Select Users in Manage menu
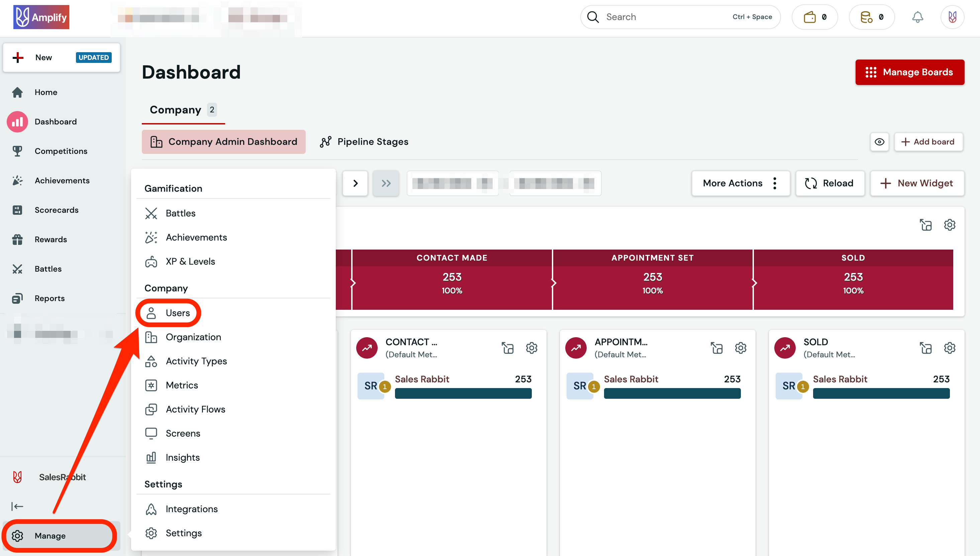Image resolution: width=980 pixels, height=556 pixels. (177, 313)
